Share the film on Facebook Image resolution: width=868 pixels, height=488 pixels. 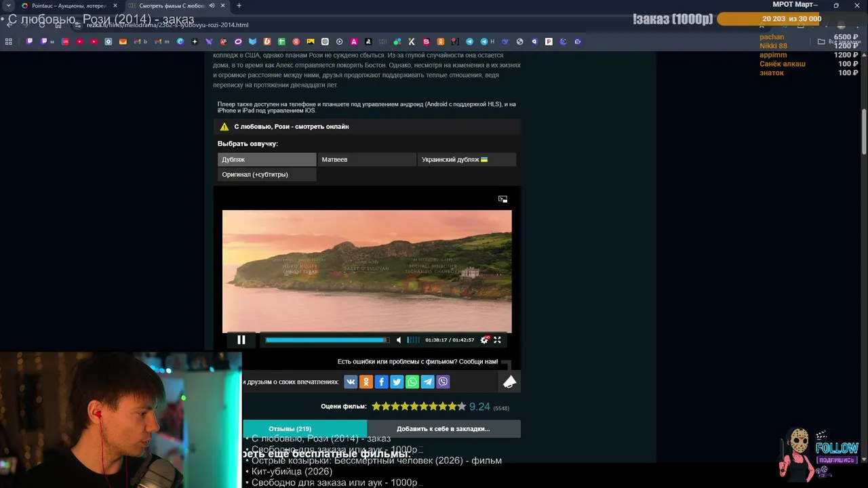point(381,382)
